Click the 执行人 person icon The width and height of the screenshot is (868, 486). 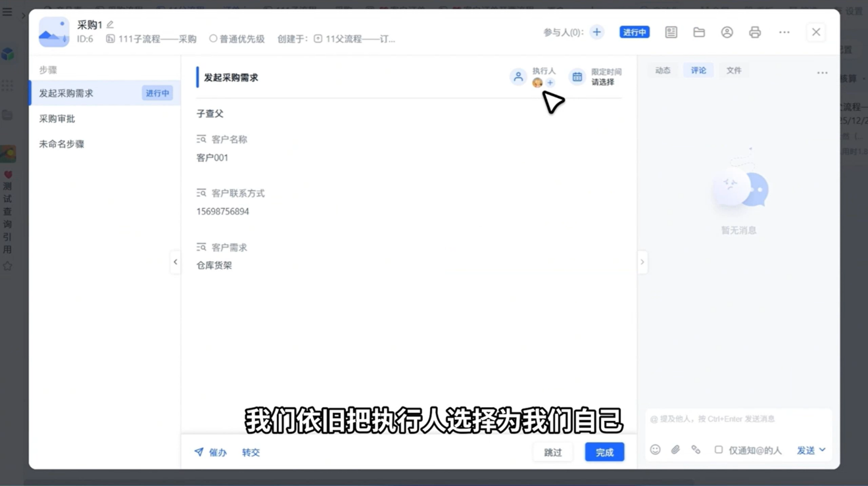518,77
